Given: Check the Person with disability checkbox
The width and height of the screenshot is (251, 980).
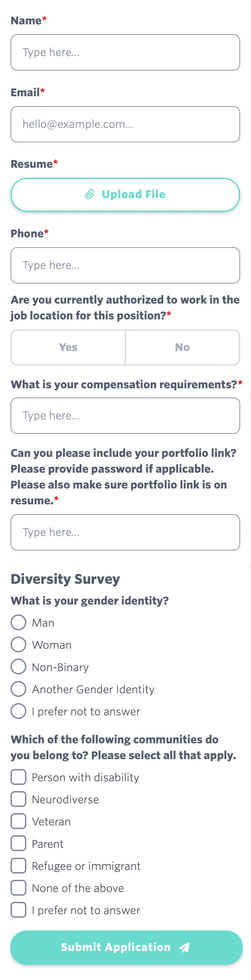Looking at the screenshot, I should (x=18, y=777).
